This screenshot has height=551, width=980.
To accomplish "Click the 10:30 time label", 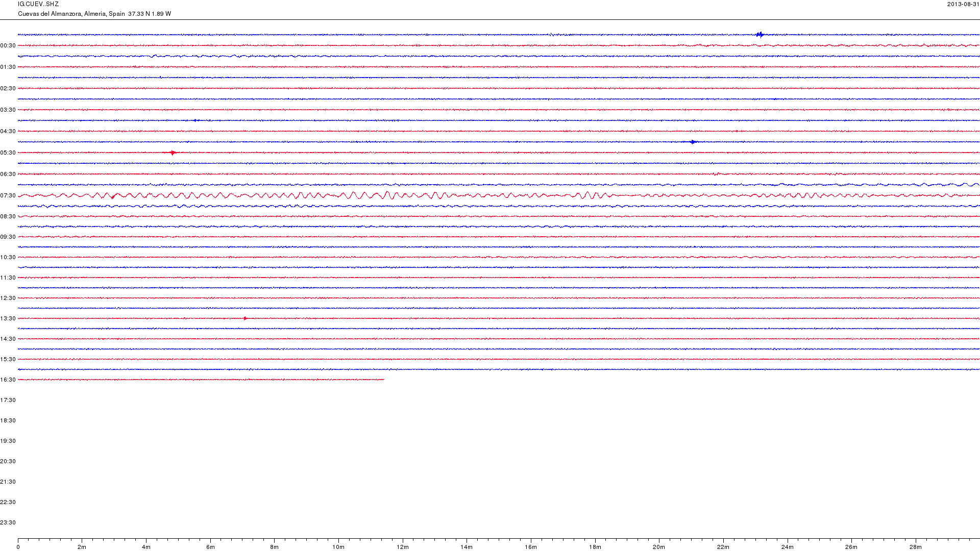I will (8, 258).
